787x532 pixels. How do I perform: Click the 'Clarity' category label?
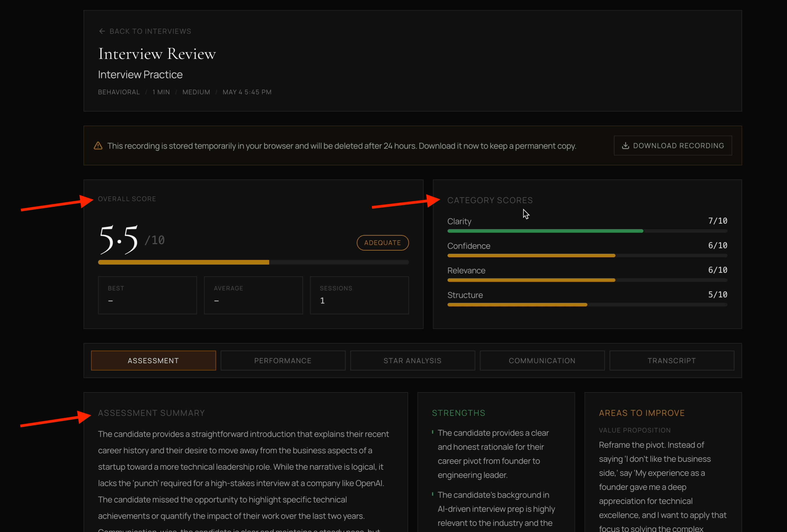(459, 221)
